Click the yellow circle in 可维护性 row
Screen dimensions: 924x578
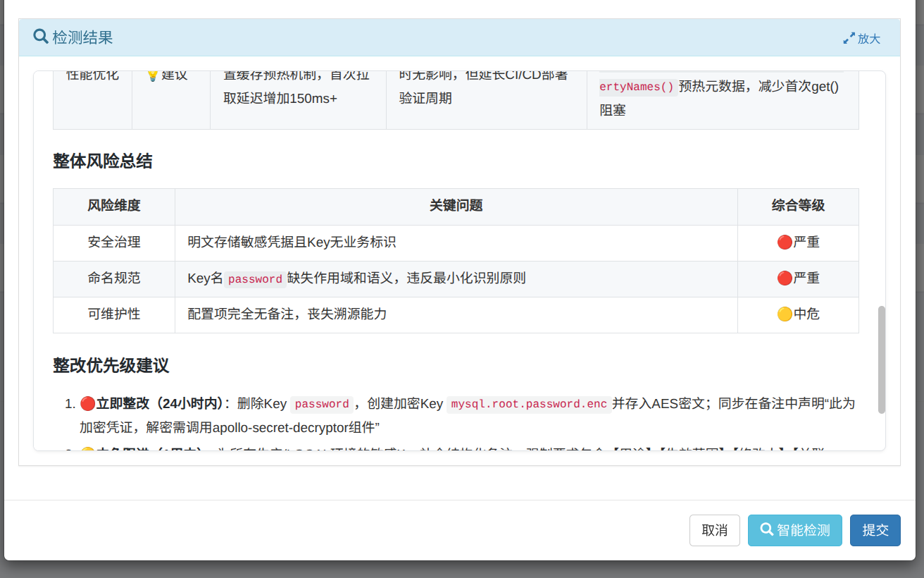pyautogui.click(x=784, y=314)
